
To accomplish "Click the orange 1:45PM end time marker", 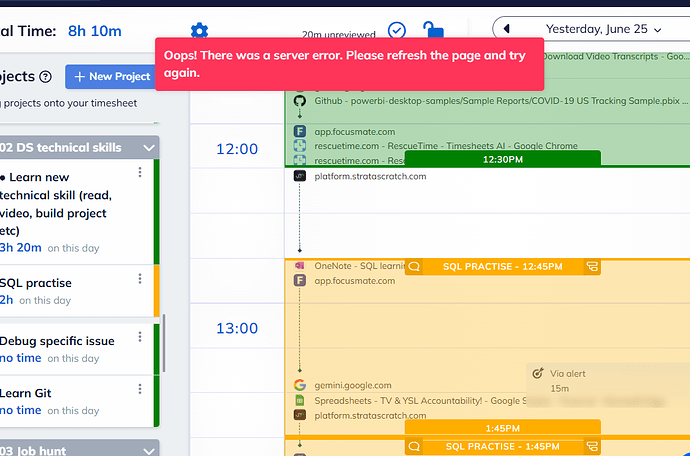I will coord(503,428).
